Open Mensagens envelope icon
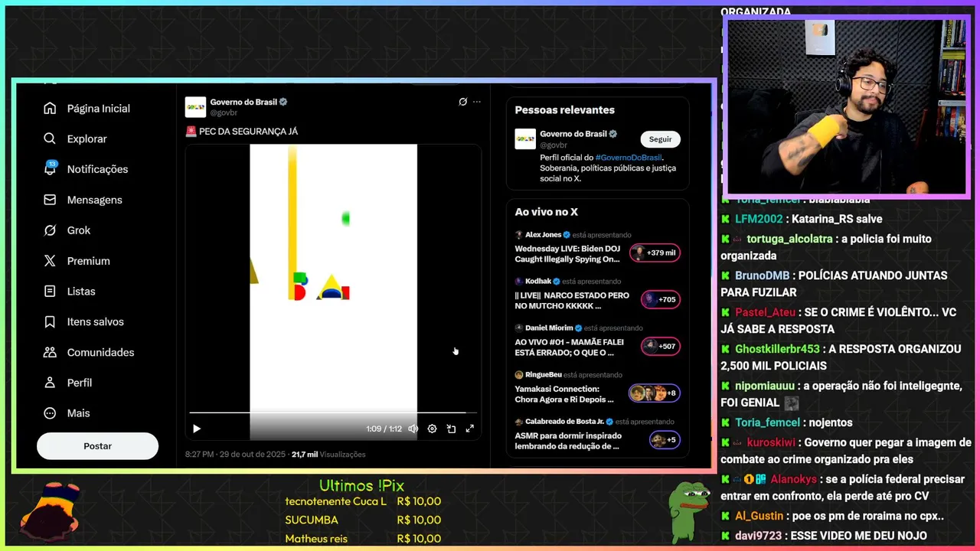The width and height of the screenshot is (980, 551). click(50, 200)
